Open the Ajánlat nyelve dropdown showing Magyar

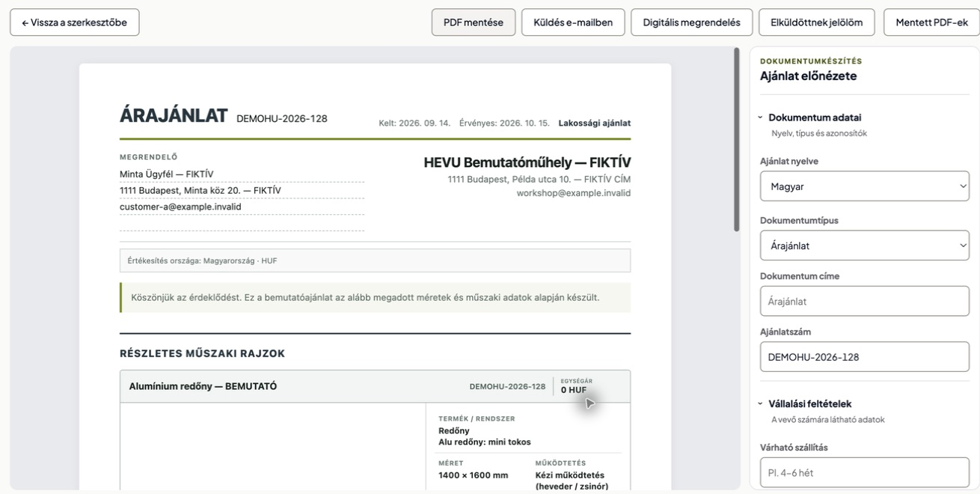865,186
